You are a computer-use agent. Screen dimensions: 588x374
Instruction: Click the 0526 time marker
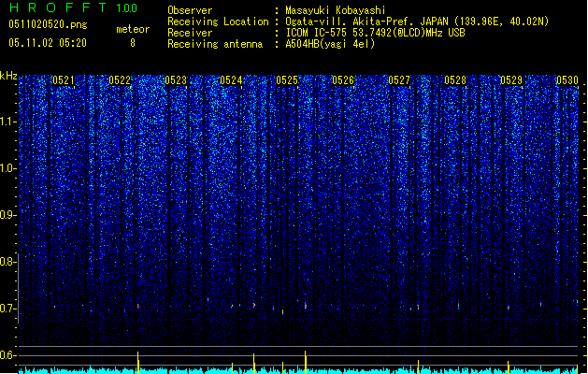[x=343, y=80]
